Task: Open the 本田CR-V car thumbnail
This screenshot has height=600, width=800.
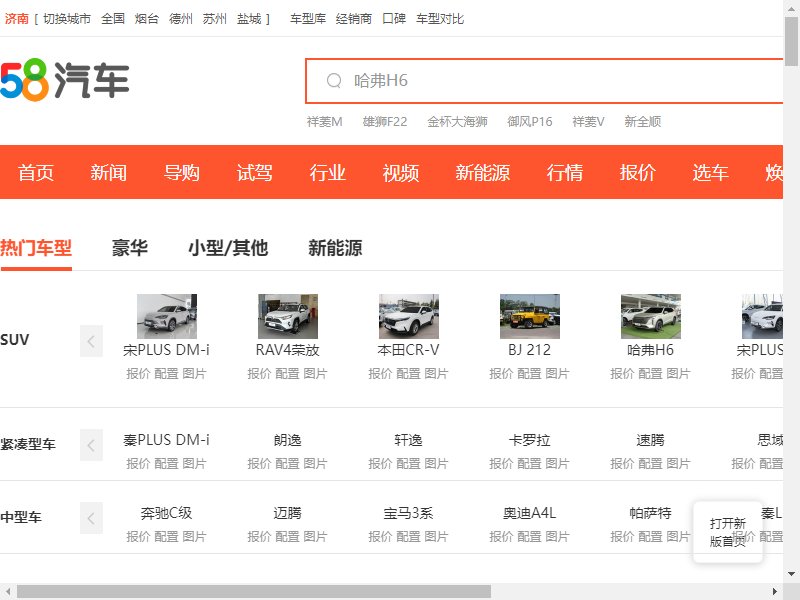Action: pos(409,316)
